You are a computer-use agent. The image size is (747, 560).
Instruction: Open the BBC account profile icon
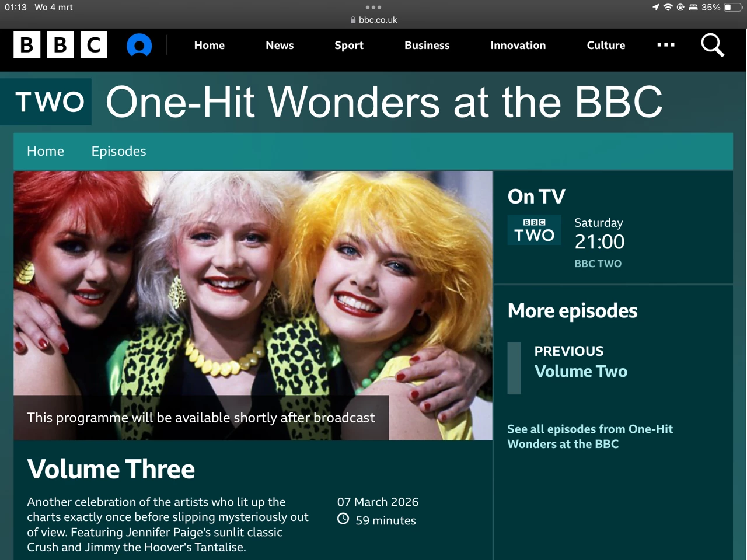coord(139,45)
